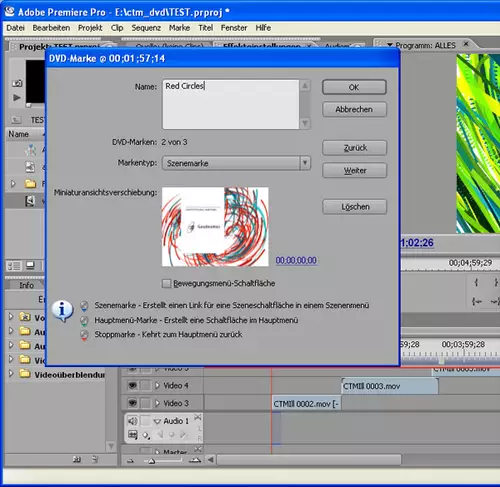Image resolution: width=500 pixels, height=487 pixels.
Task: Click the list view icon in Project panel
Action: click(x=14, y=266)
